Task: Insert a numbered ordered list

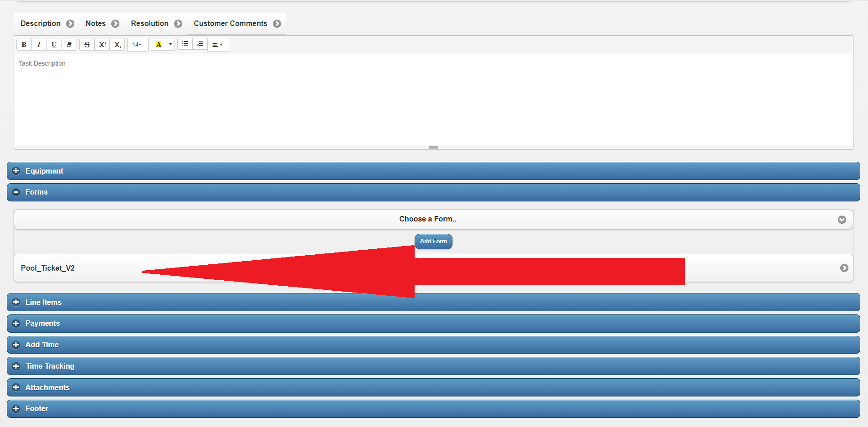Action: tap(200, 44)
